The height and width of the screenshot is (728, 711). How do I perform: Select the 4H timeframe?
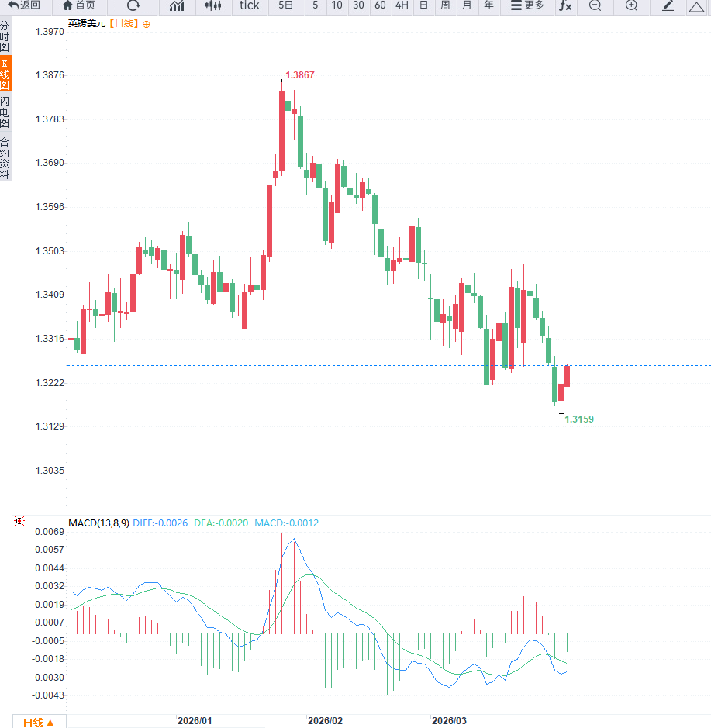pyautogui.click(x=402, y=5)
